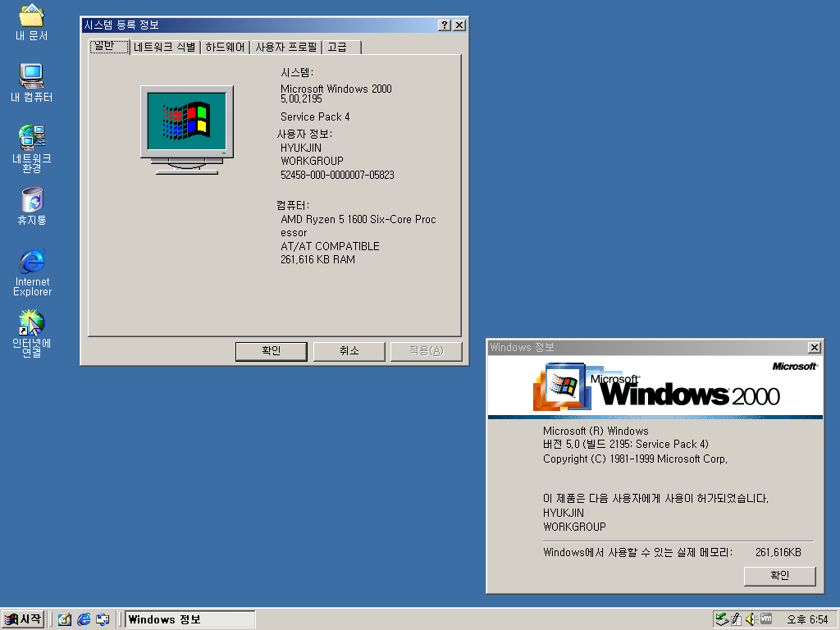Image resolution: width=840 pixels, height=630 pixels.
Task: Select the Internet Explorer desktop icon
Action: click(32, 272)
